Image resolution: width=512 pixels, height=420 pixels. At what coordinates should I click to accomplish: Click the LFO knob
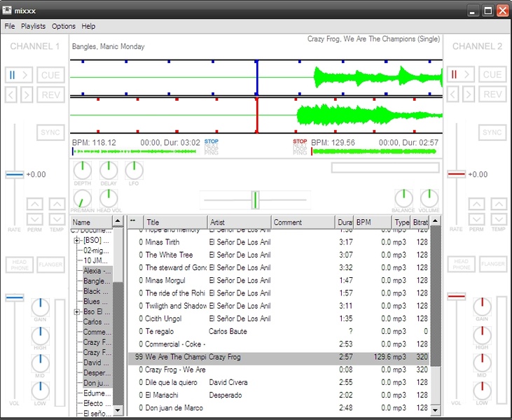coord(134,170)
